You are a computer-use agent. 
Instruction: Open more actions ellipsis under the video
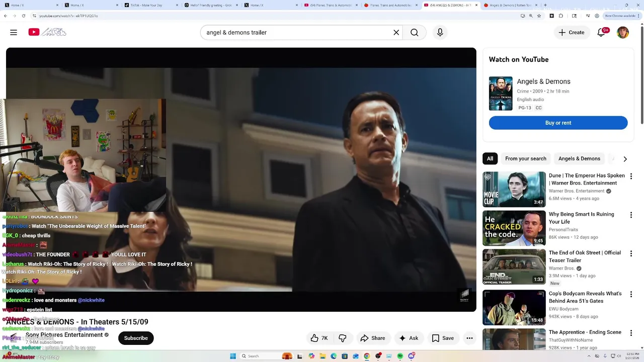469,338
